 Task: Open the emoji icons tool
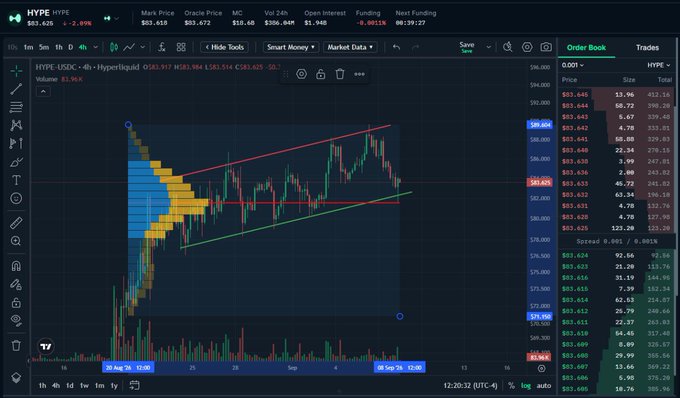[16, 198]
